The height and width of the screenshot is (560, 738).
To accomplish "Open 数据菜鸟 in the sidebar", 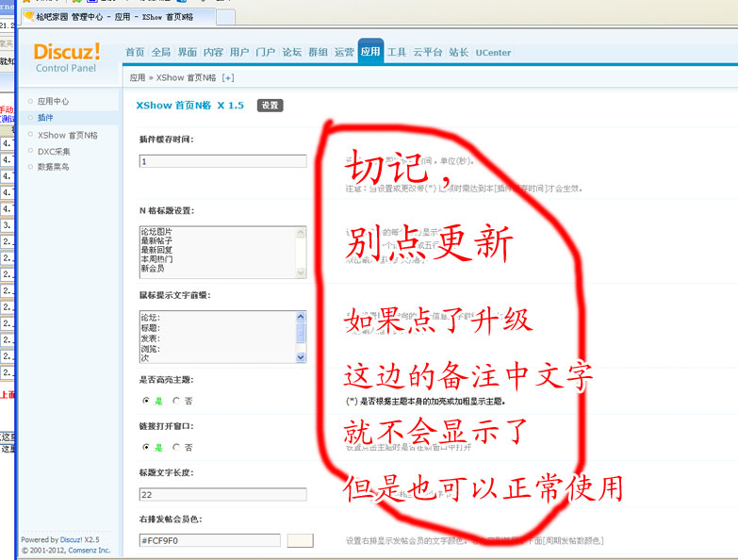I will tap(53, 167).
